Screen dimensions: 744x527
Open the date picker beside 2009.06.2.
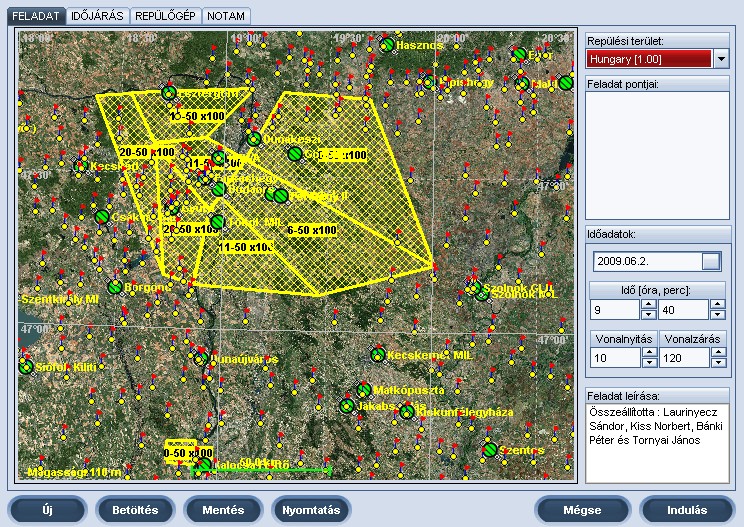pos(710,262)
